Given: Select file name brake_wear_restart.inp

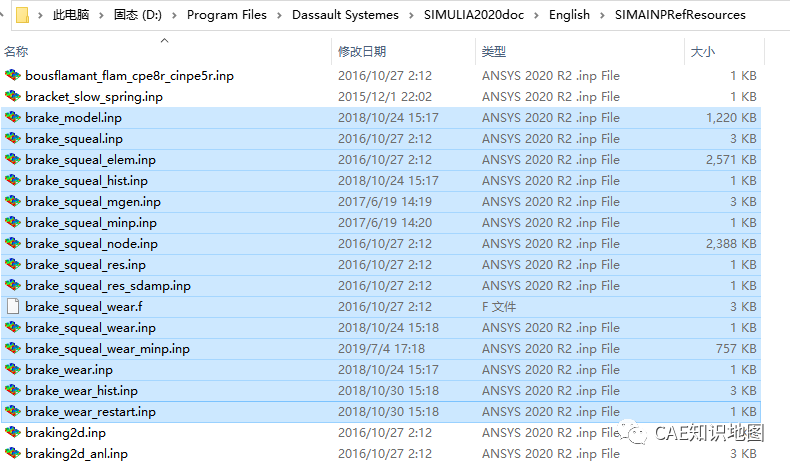Looking at the screenshot, I should point(91,412).
